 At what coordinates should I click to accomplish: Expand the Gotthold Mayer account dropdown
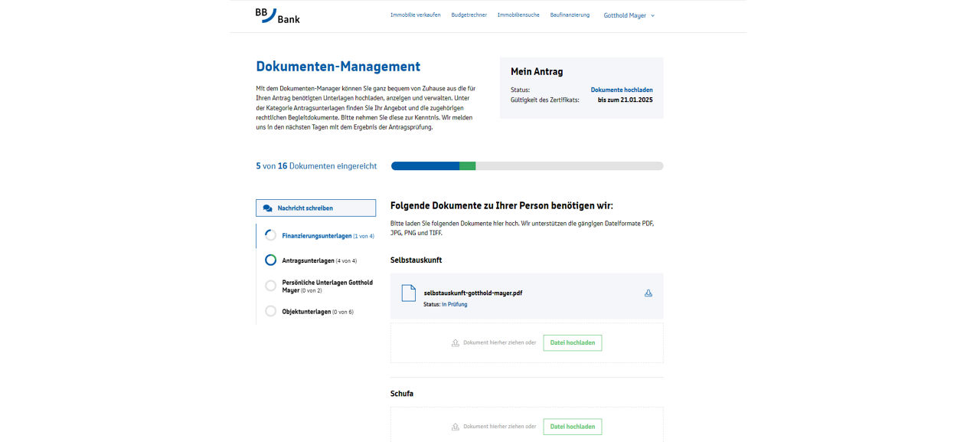pyautogui.click(x=629, y=15)
